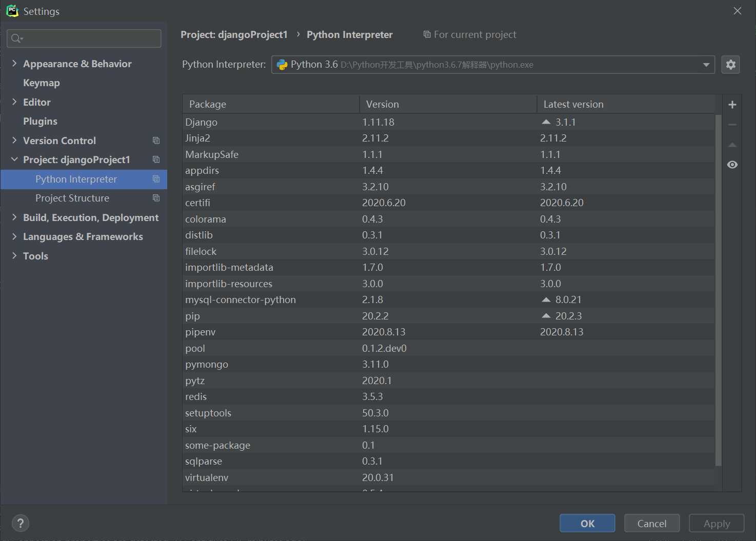Click the For current project icon
Screen dimensions: 756x541
pyautogui.click(x=427, y=34)
